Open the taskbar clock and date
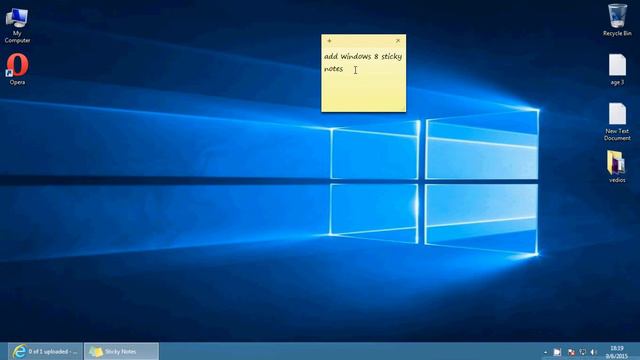This screenshot has width=640, height=360. click(617, 352)
